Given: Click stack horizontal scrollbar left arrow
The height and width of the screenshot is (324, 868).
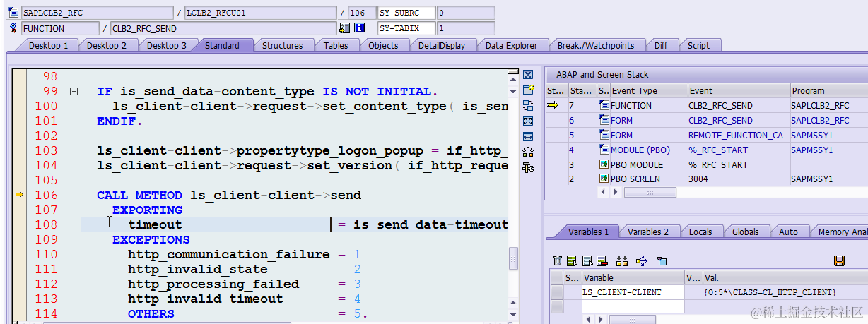Looking at the screenshot, I should (603, 192).
